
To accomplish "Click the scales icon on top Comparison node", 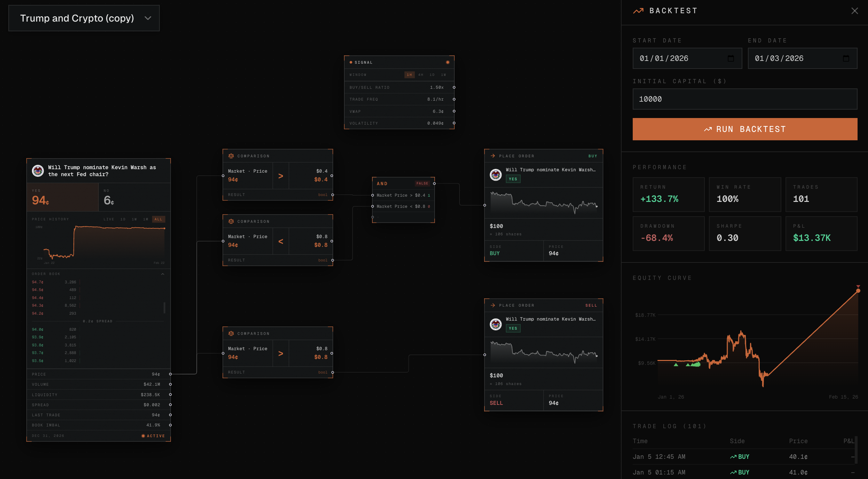I will click(231, 156).
